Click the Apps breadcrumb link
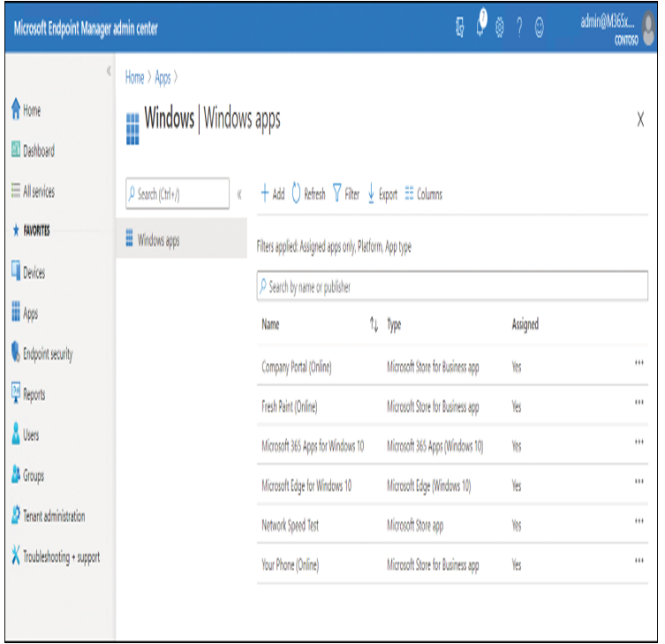Image resolution: width=665 pixels, height=644 pixels. [x=162, y=78]
